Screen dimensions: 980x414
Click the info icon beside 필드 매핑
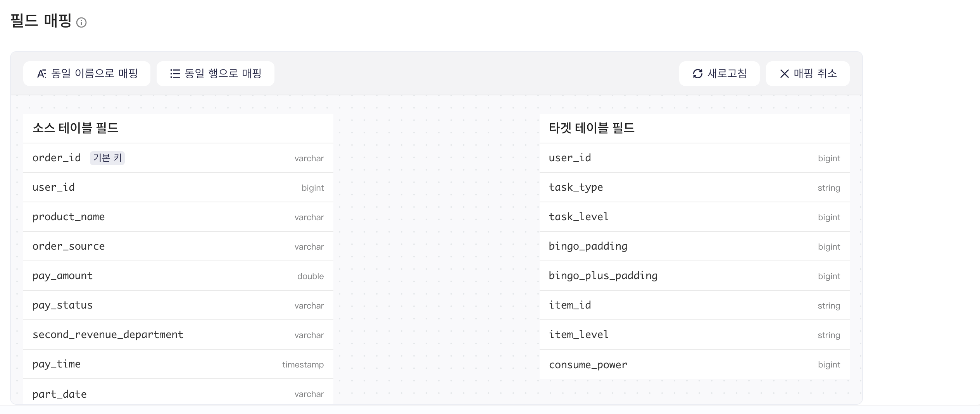pyautogui.click(x=81, y=22)
